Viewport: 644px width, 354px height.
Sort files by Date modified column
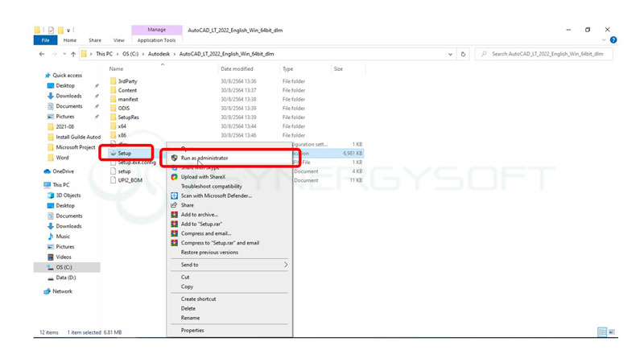237,69
